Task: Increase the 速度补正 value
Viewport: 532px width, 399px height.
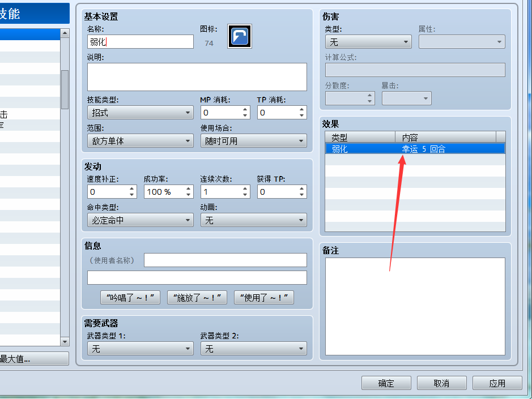Action: pos(131,188)
